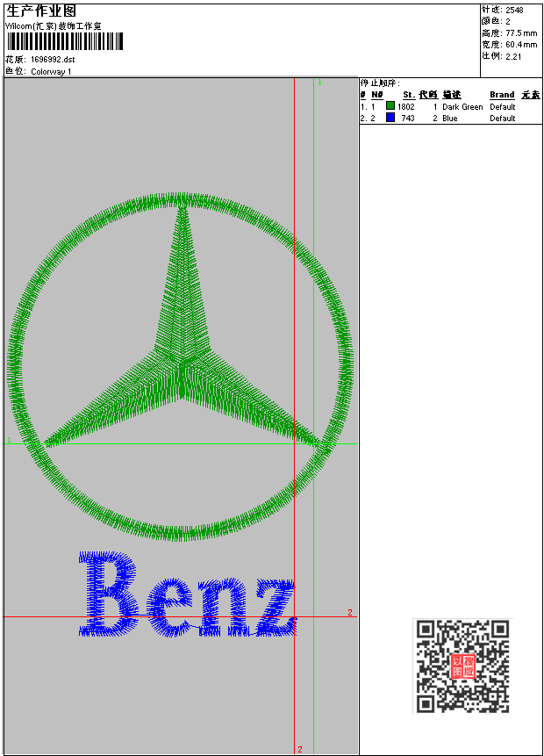
Task: Click the N# column header
Action: pyautogui.click(x=376, y=95)
